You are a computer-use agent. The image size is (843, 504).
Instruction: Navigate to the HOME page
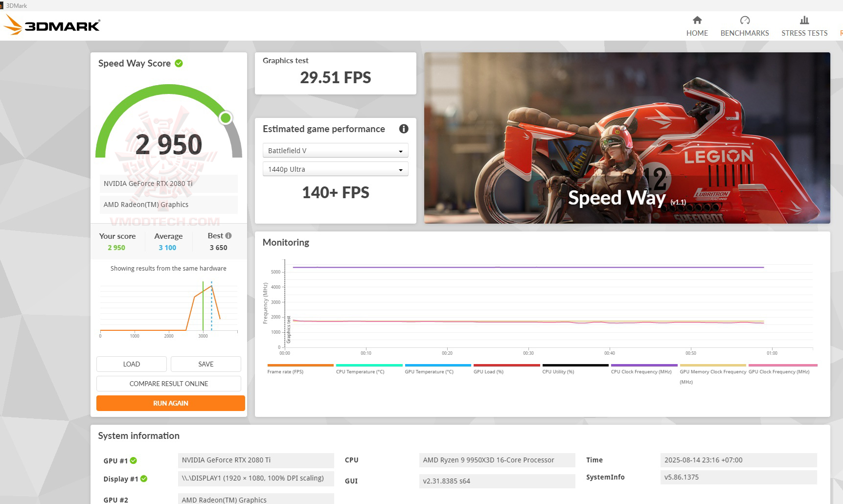point(697,25)
